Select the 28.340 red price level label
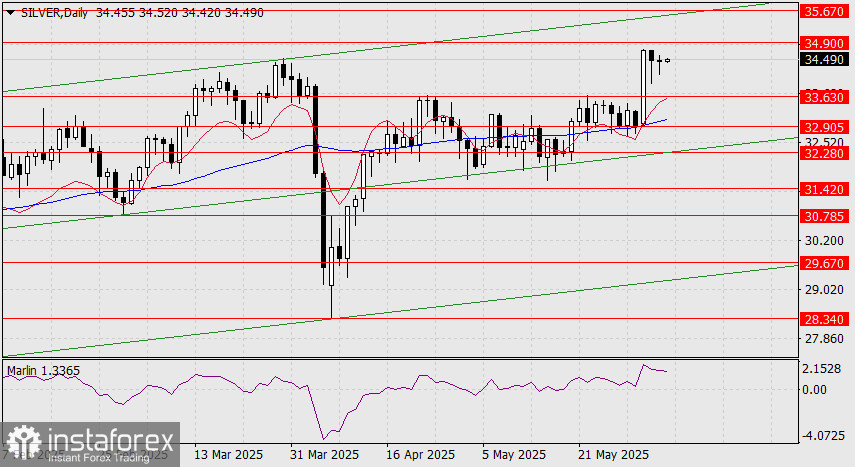 [x=824, y=319]
